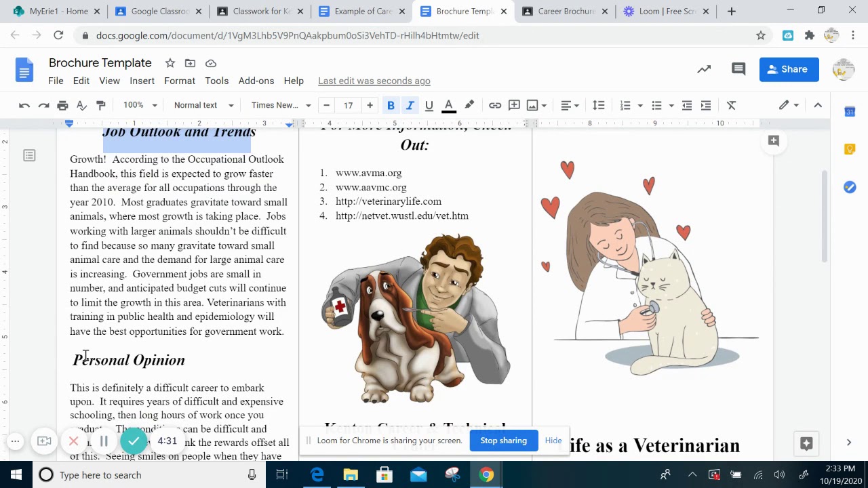This screenshot has width=868, height=488.
Task: Open the insert image dropdown
Action: click(x=536, y=105)
